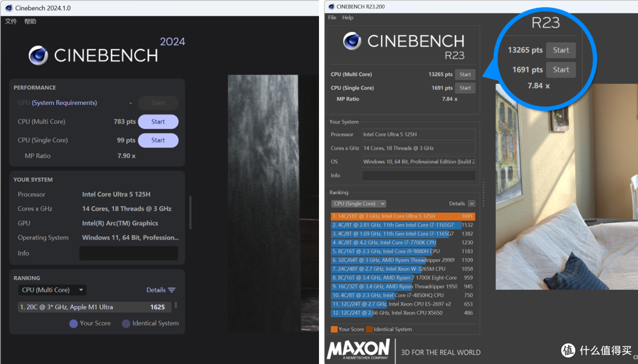Open the 帮助 menu in Cinebench 2024
638x364 pixels.
(x=30, y=21)
